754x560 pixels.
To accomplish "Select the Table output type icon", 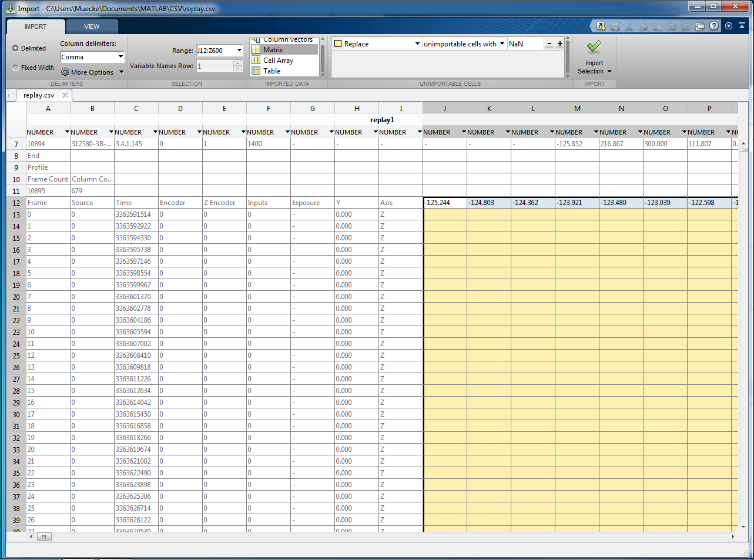I will point(256,71).
